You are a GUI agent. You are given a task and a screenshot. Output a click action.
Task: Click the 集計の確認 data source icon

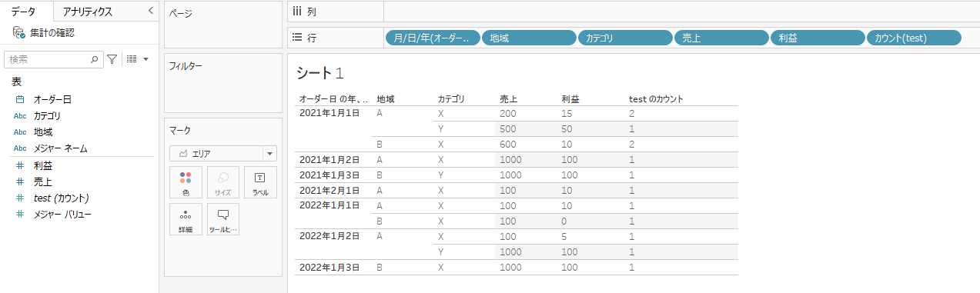19,33
